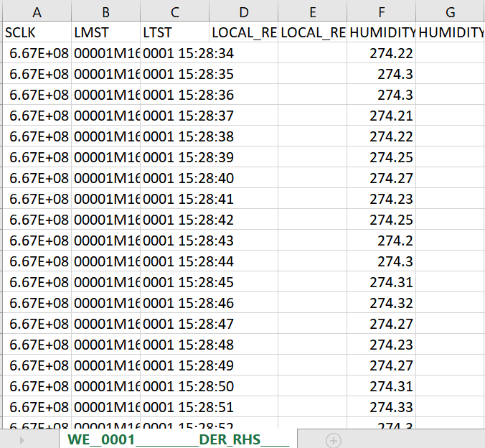Click value 274.27 in the 15:28:49 row
The image size is (485, 448).
point(382,365)
